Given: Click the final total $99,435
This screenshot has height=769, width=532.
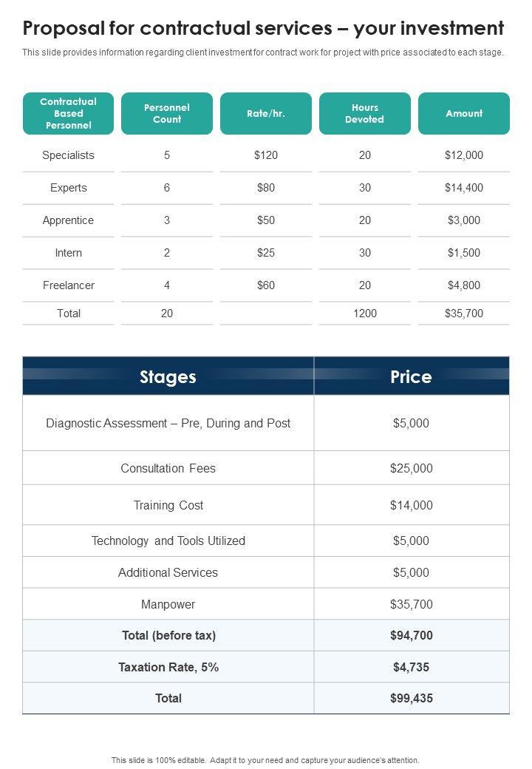Looking at the screenshot, I should [411, 698].
